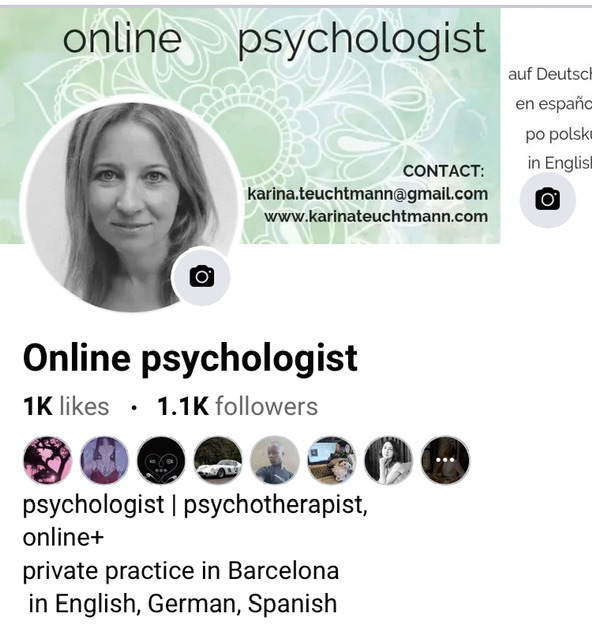Tap the karina.teuchtmann@gmail.com email text
The width and height of the screenshot is (592, 640).
[x=368, y=194]
